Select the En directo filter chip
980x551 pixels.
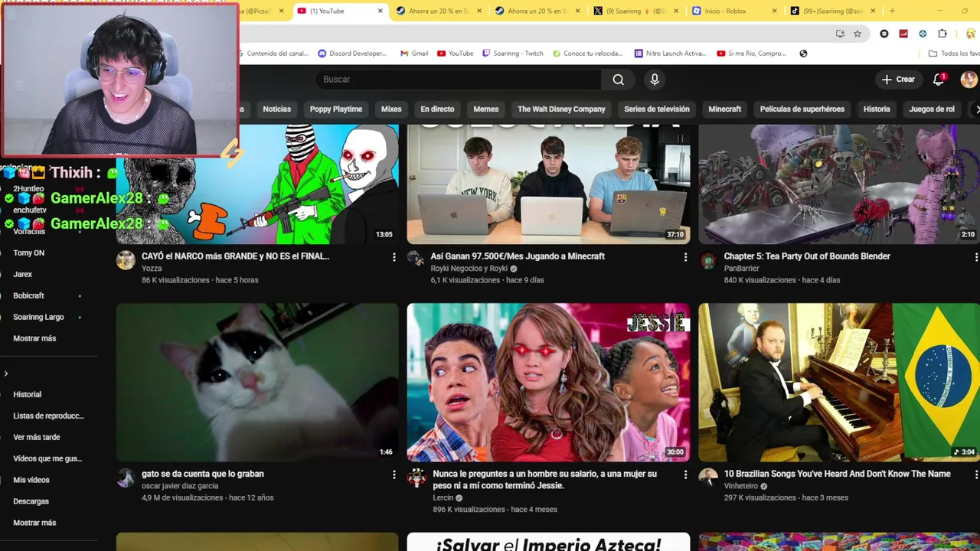tap(437, 109)
